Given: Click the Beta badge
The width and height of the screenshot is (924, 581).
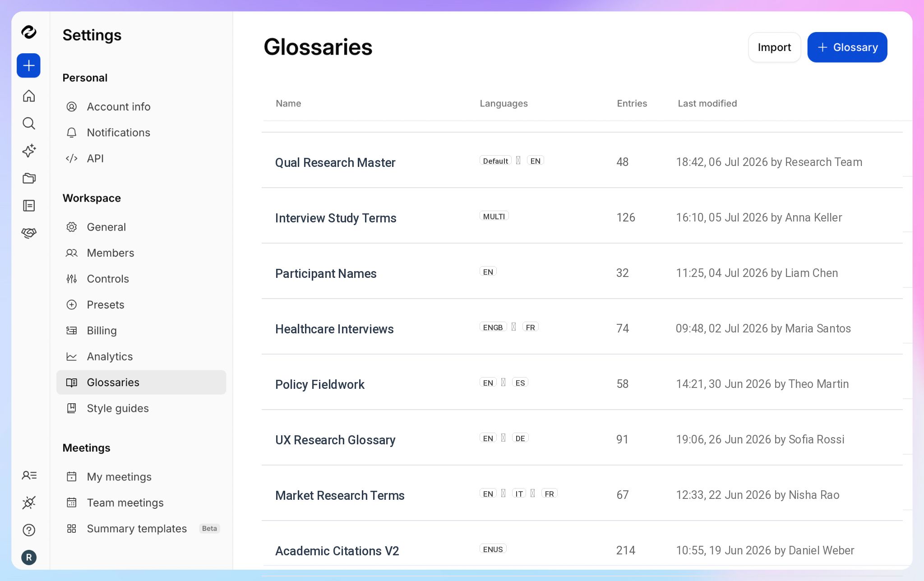Looking at the screenshot, I should [x=209, y=529].
